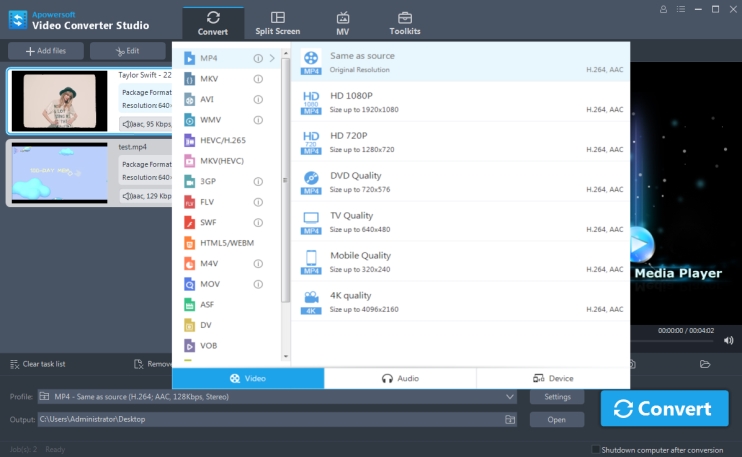Screen dimensions: 742x457
Task: Click the info icon next to AVI
Action: [x=258, y=99]
